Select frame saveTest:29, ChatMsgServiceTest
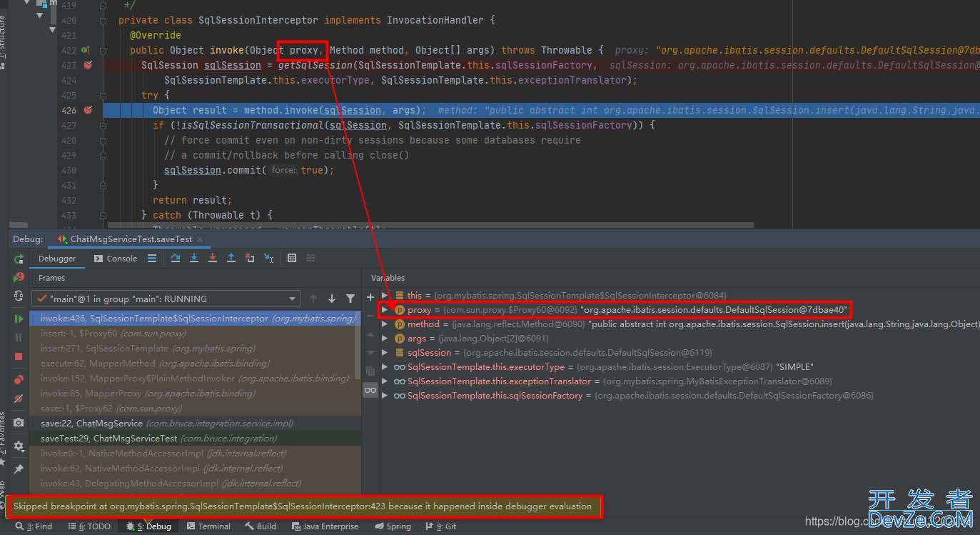 tap(195, 439)
